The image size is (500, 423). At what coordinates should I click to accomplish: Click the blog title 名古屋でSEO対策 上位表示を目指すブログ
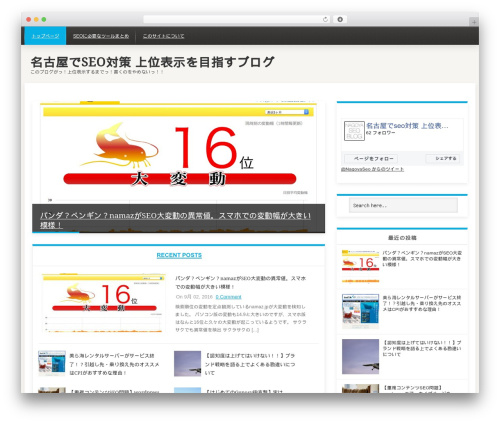[x=152, y=62]
